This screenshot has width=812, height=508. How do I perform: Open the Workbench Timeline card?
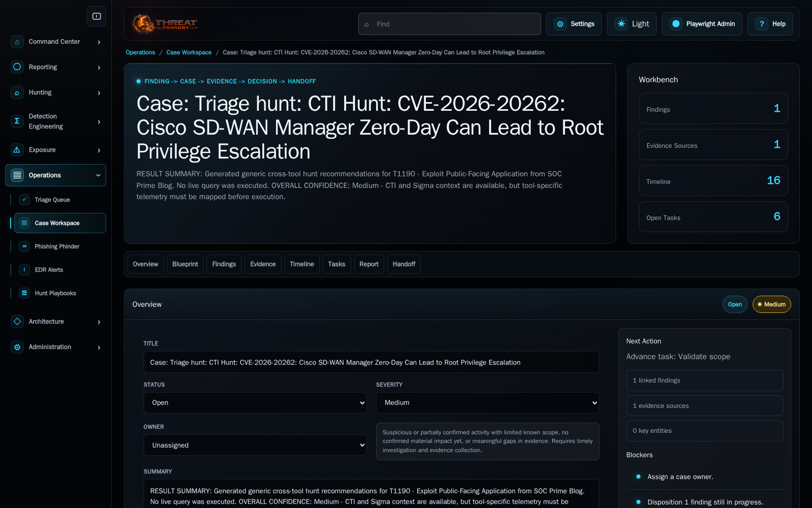coord(713,180)
